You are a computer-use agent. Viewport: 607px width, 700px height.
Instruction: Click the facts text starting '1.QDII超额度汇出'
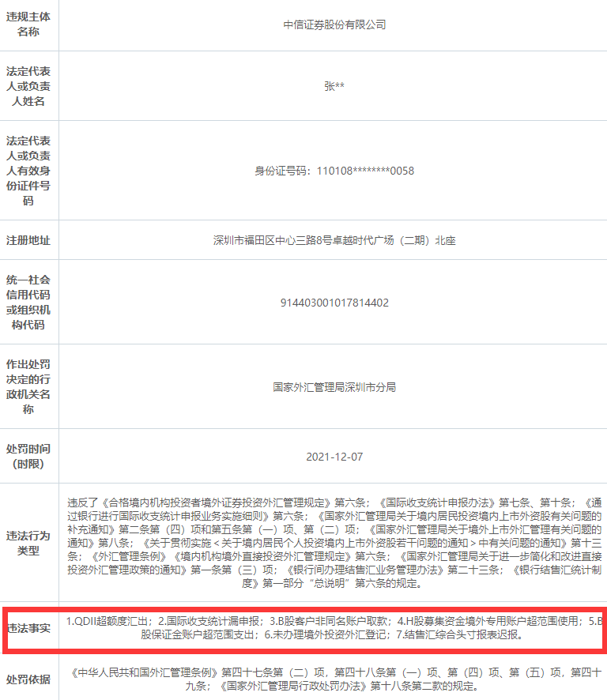tap(334, 627)
